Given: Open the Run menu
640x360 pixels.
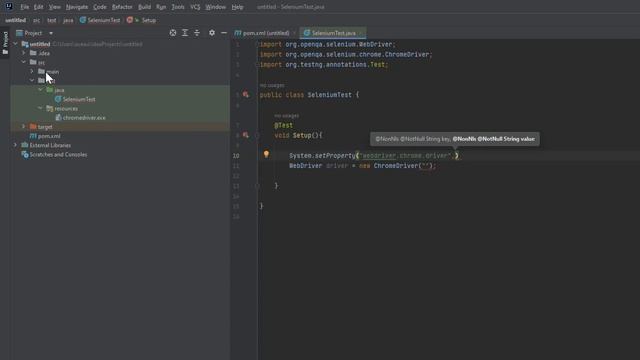Looking at the screenshot, I should point(161,7).
